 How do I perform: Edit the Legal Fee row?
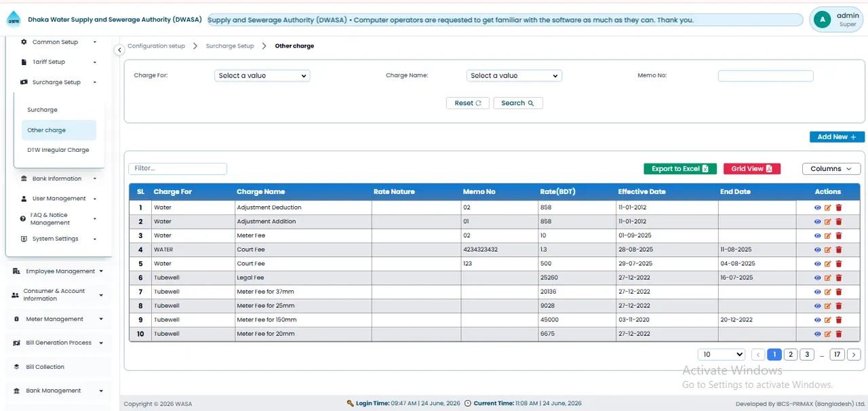click(828, 278)
